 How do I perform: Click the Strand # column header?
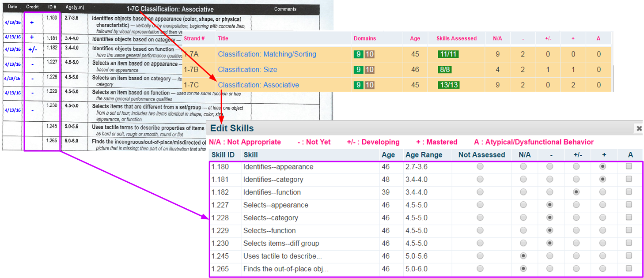[x=194, y=38]
